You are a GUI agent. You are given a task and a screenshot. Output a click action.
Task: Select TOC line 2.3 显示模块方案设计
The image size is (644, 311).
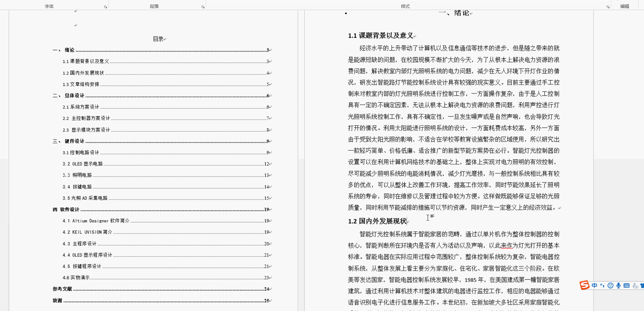[x=167, y=130]
